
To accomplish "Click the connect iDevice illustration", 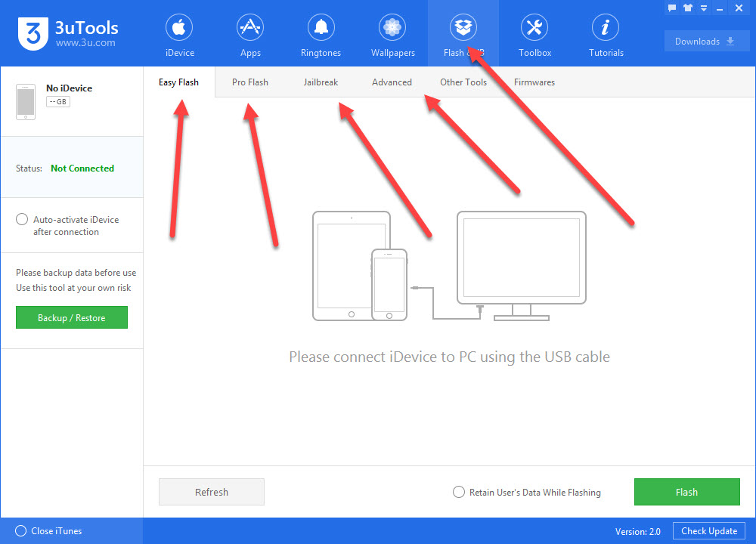I will pos(449,266).
